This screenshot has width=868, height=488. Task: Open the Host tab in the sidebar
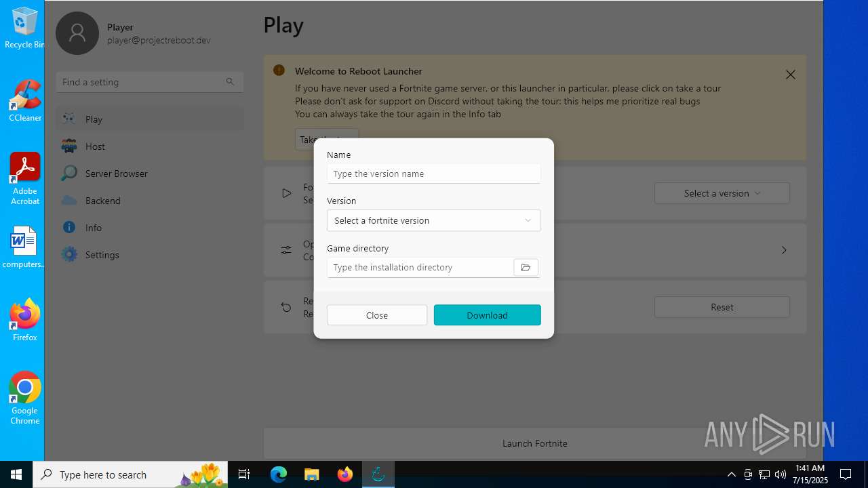click(149, 146)
